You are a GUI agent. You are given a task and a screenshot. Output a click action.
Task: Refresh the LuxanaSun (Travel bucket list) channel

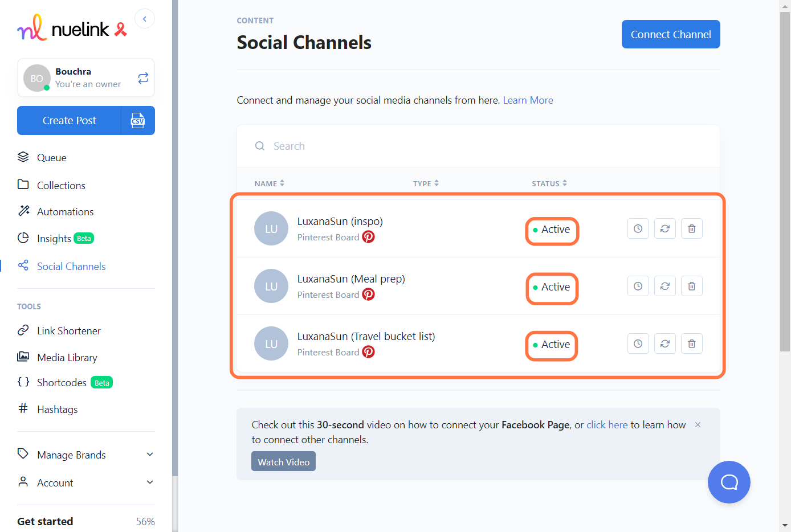[x=664, y=344]
